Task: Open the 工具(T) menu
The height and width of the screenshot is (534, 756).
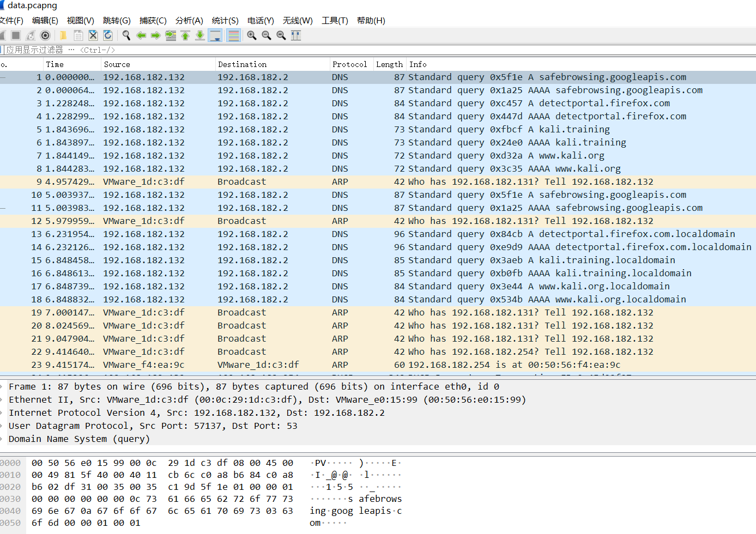Action: (335, 21)
